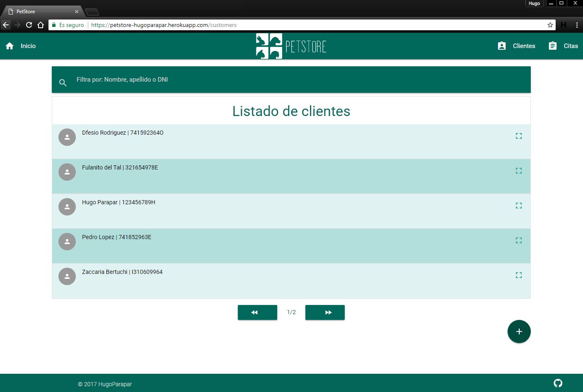Open the GitHub icon in the footer

pos(558,383)
